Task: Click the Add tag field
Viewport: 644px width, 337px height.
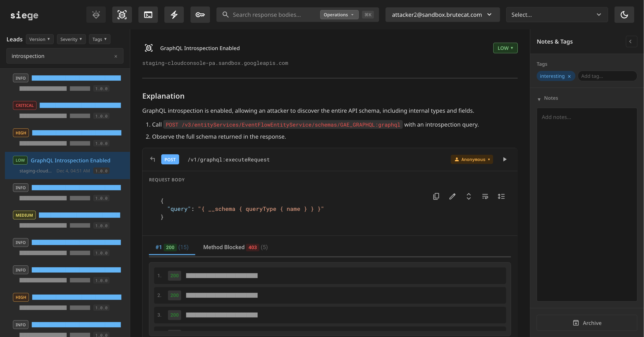Action: [x=607, y=76]
